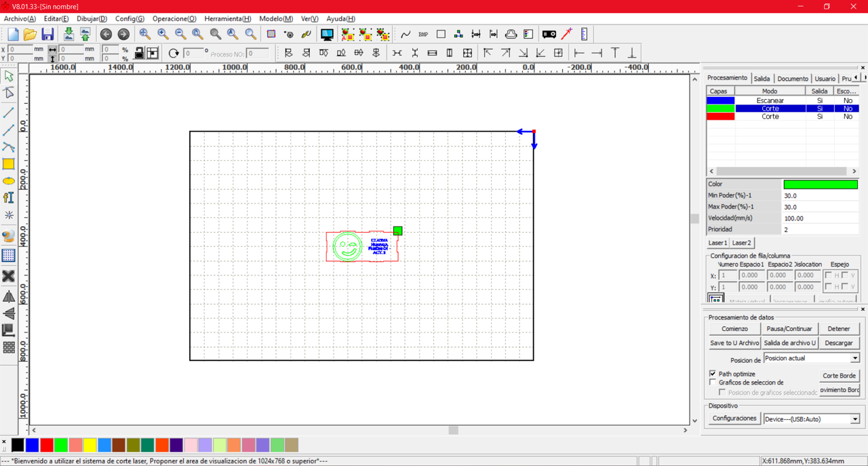Click the Pausa/Continuar button

(789, 329)
